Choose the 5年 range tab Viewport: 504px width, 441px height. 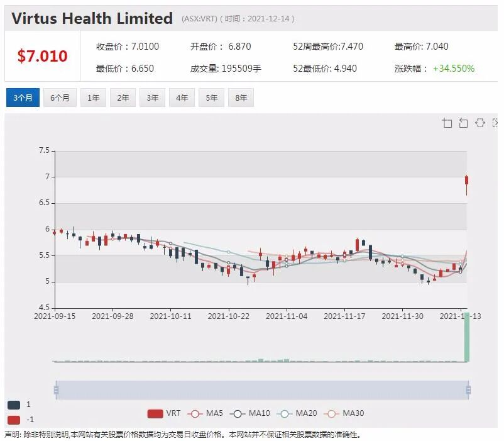(x=212, y=98)
